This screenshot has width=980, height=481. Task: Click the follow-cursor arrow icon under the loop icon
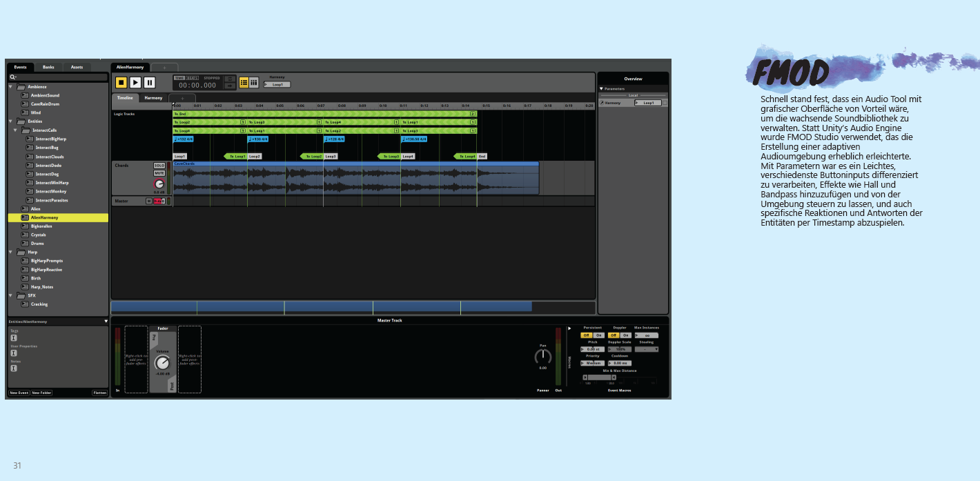tap(231, 86)
